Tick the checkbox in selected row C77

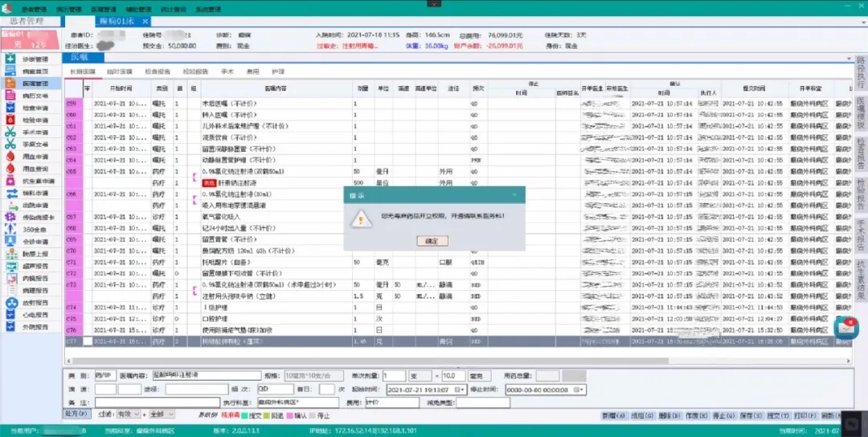click(88, 341)
